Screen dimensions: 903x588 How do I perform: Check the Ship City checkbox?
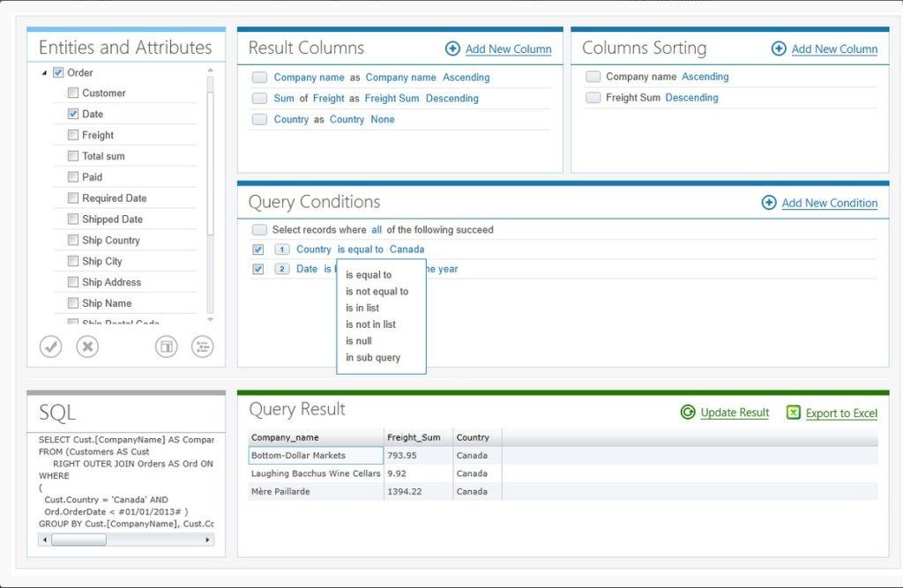click(x=73, y=261)
